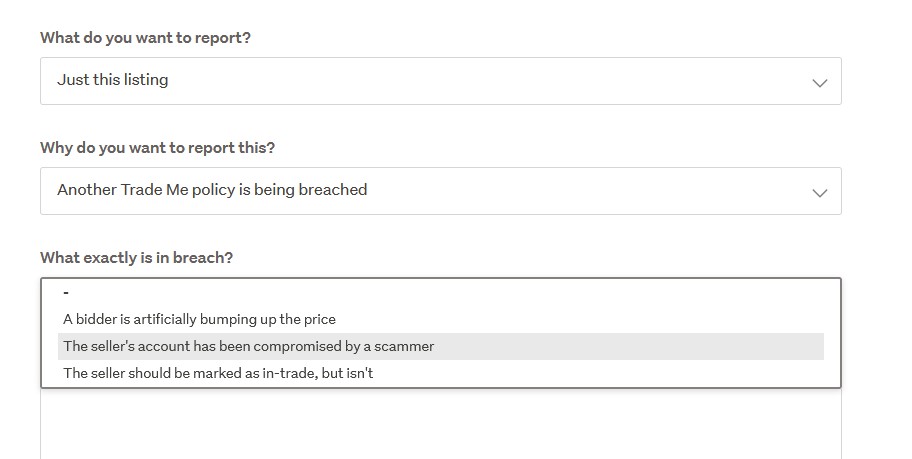Image resolution: width=912 pixels, height=459 pixels.
Task: Click the word 'scammer' in the highlighted option
Action: coord(405,347)
